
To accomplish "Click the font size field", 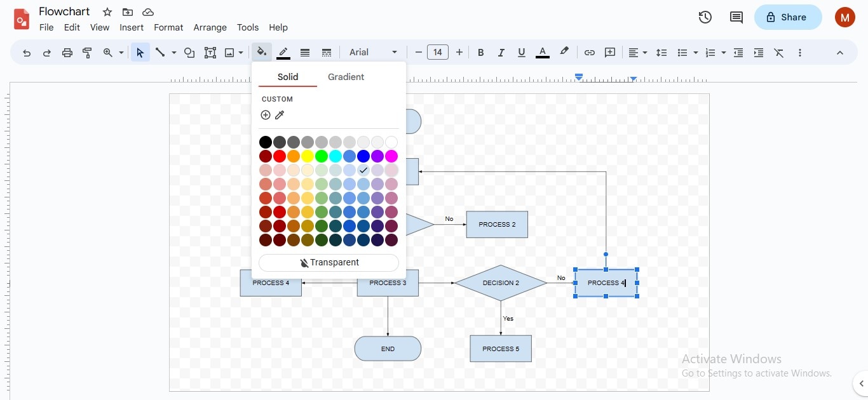I will [x=438, y=53].
